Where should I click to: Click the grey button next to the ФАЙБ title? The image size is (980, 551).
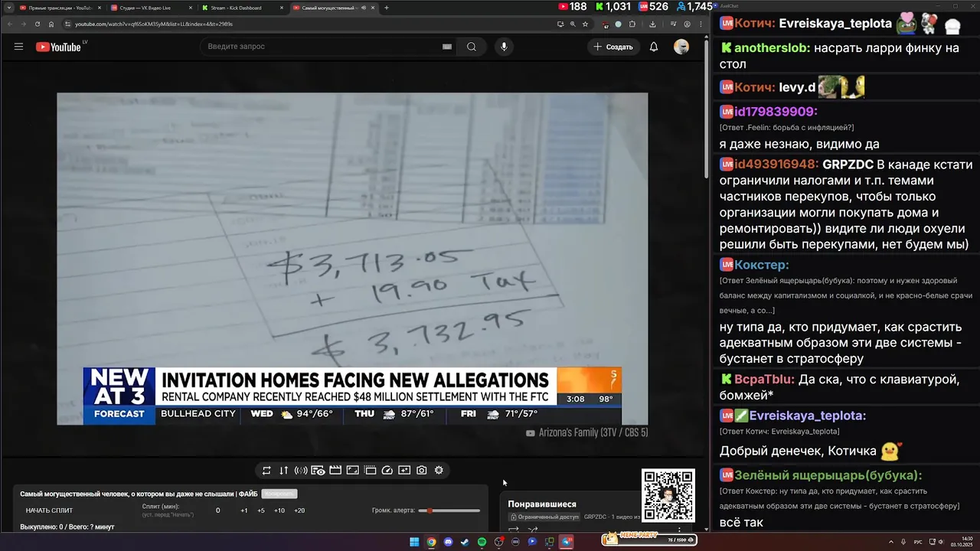pos(279,494)
